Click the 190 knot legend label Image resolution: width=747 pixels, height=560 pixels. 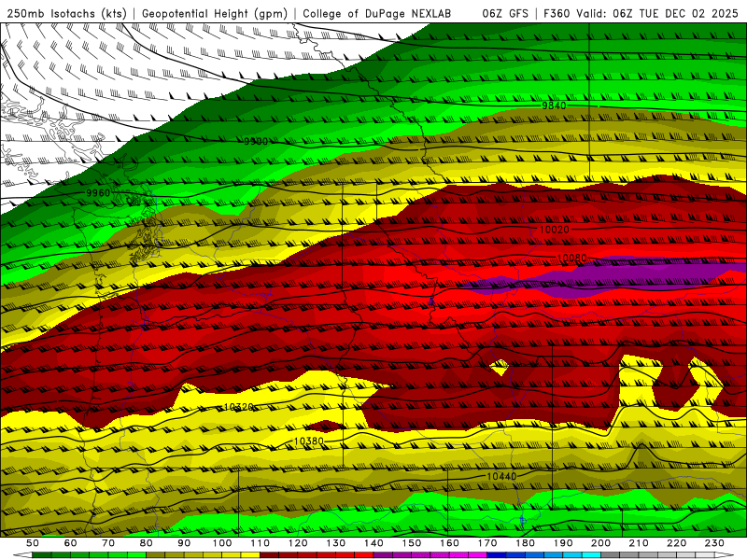point(563,543)
